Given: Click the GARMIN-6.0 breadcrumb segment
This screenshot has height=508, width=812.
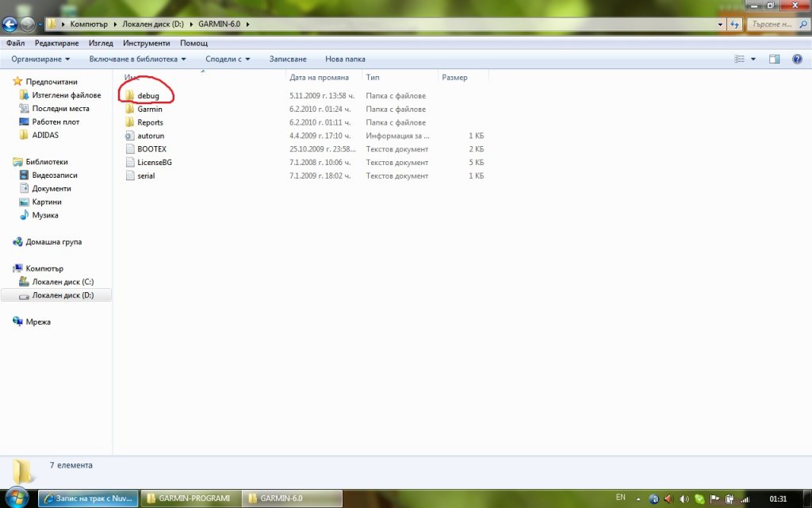Looking at the screenshot, I should tap(219, 24).
